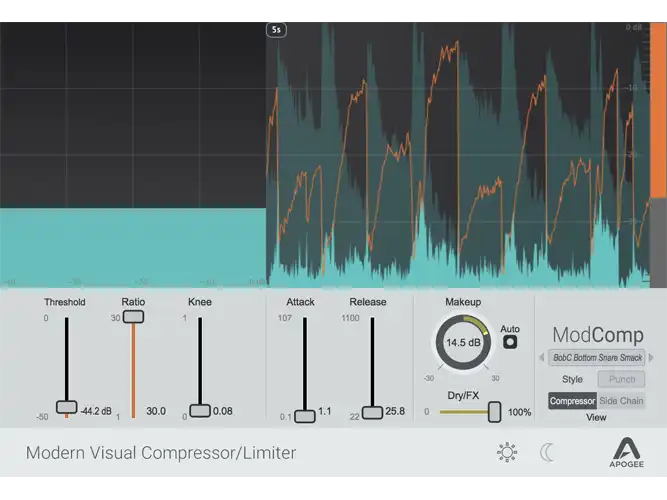Select the next preset arrow

coord(651,357)
